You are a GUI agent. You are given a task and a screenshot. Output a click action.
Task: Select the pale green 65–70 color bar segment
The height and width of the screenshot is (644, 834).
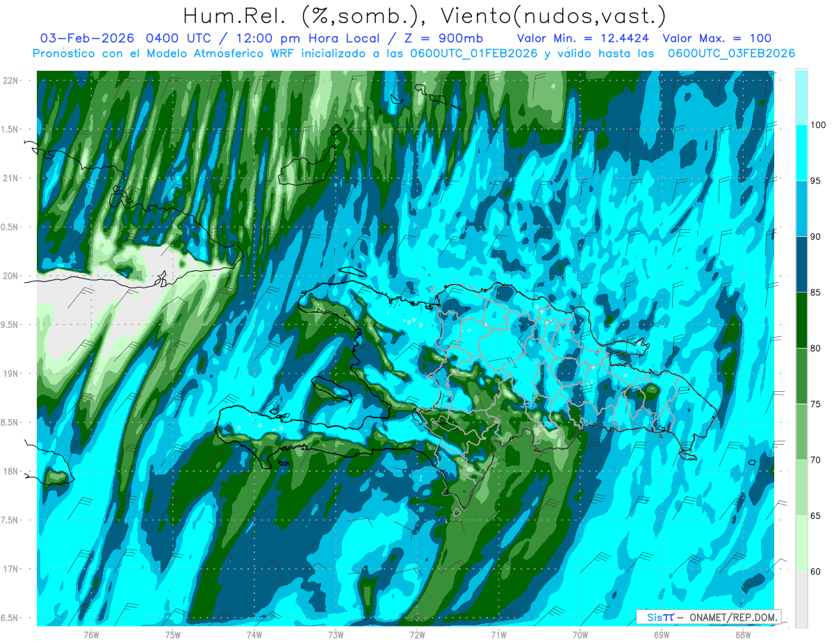[x=801, y=488]
